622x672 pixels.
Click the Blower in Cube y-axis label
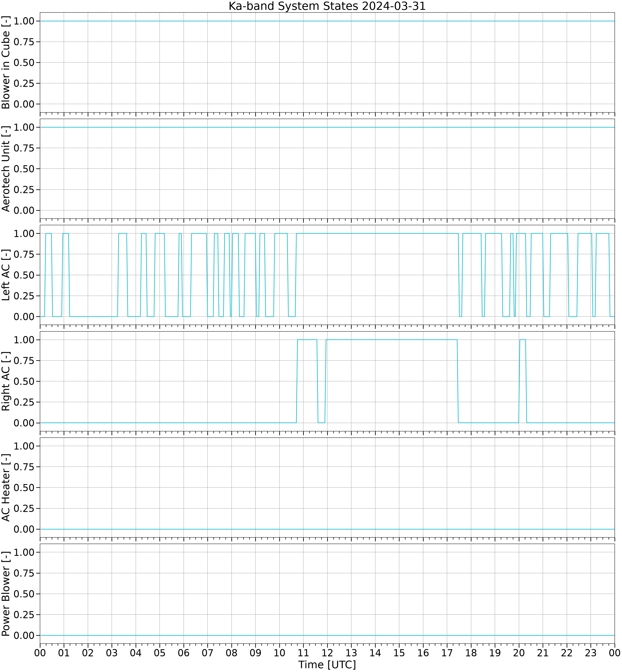(6, 63)
